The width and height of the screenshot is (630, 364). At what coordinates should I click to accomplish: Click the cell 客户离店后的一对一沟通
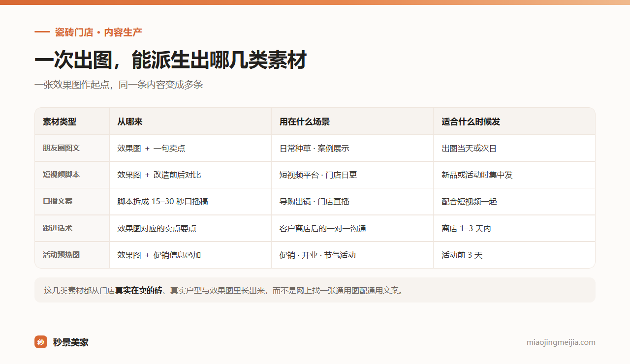click(352, 228)
